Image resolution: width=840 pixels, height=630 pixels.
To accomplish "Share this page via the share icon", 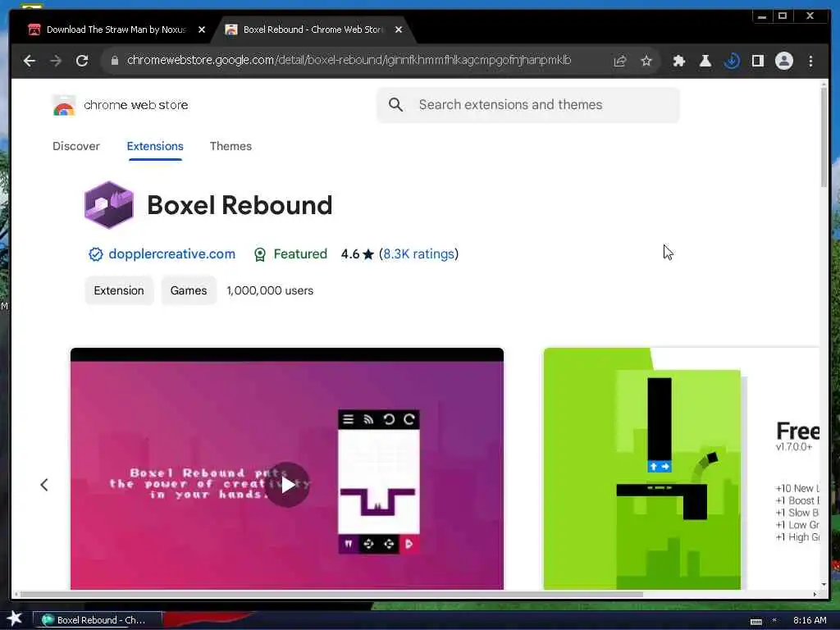I will point(620,61).
